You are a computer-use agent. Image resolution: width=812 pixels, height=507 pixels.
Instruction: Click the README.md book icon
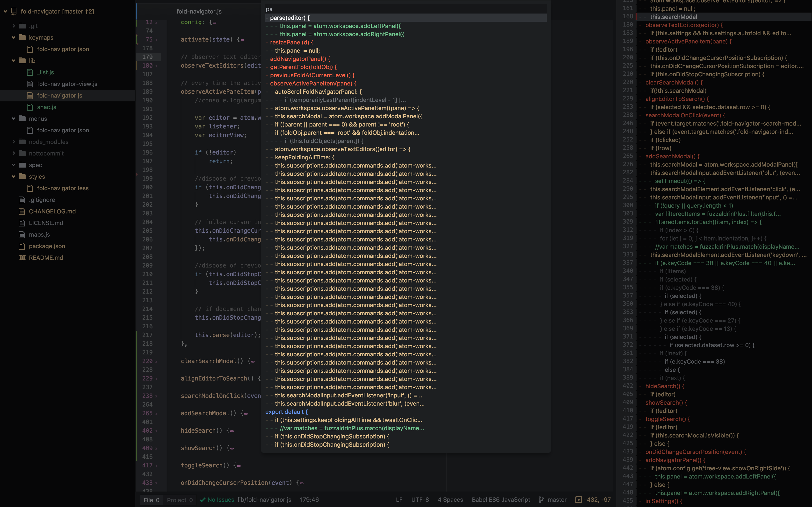[22, 258]
